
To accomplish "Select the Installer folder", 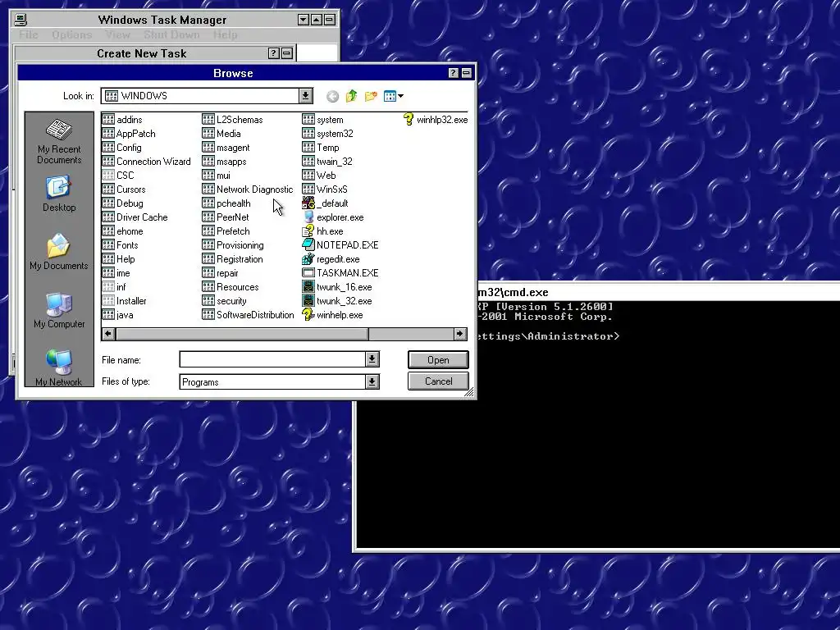I will pos(125,300).
